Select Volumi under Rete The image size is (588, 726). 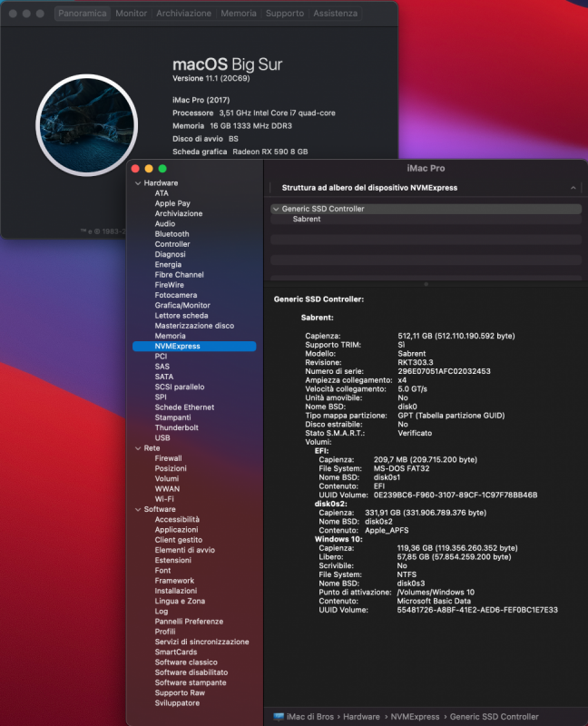point(167,478)
